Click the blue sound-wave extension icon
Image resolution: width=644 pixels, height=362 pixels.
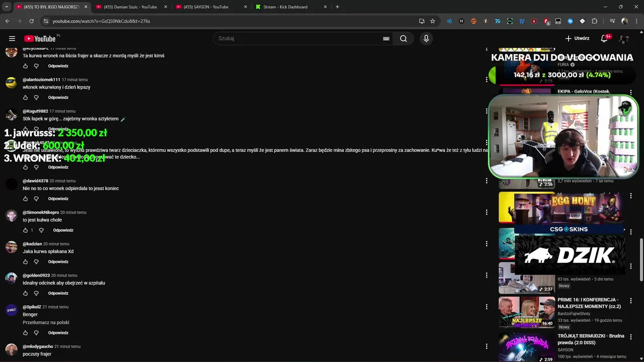[449, 21]
